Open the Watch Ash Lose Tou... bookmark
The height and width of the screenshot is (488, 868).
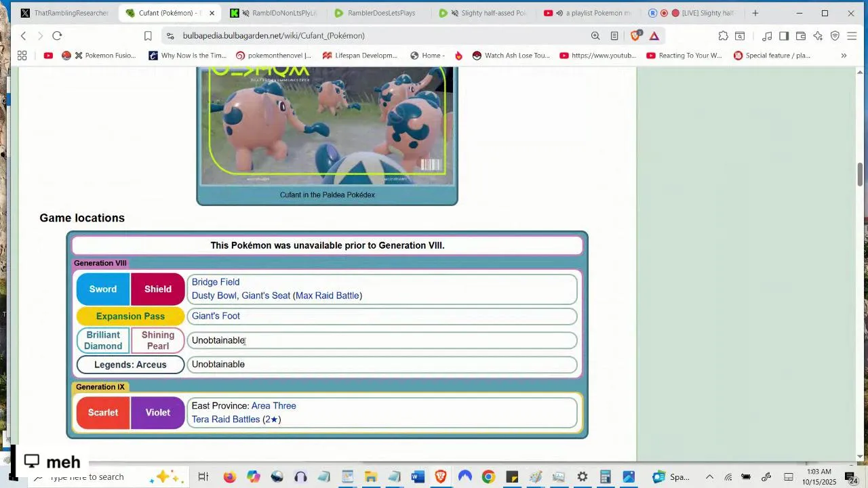511,56
